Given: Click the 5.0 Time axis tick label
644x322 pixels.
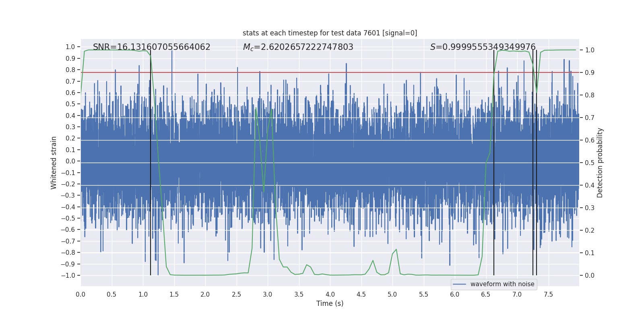Looking at the screenshot, I should 392,295.
